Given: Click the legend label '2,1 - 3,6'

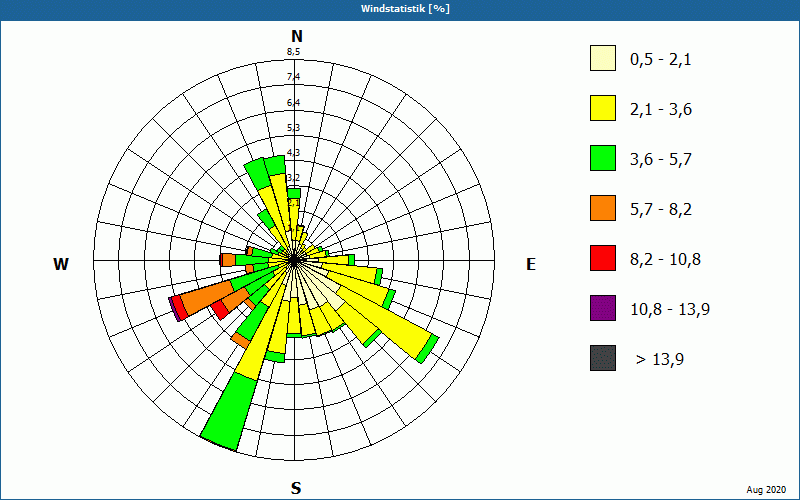Looking at the screenshot, I should coord(661,110).
